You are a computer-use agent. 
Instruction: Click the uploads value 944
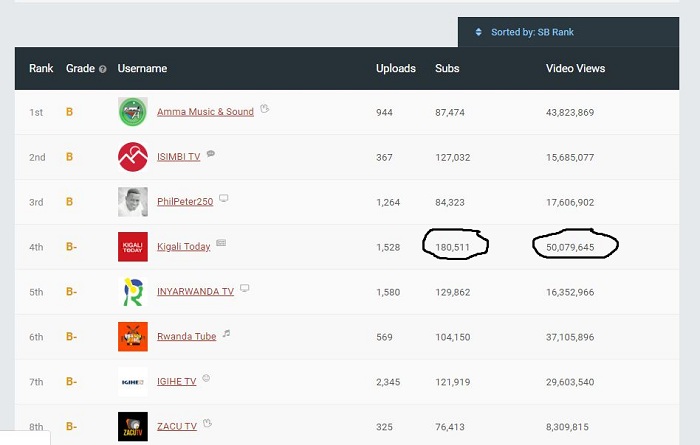pyautogui.click(x=384, y=112)
